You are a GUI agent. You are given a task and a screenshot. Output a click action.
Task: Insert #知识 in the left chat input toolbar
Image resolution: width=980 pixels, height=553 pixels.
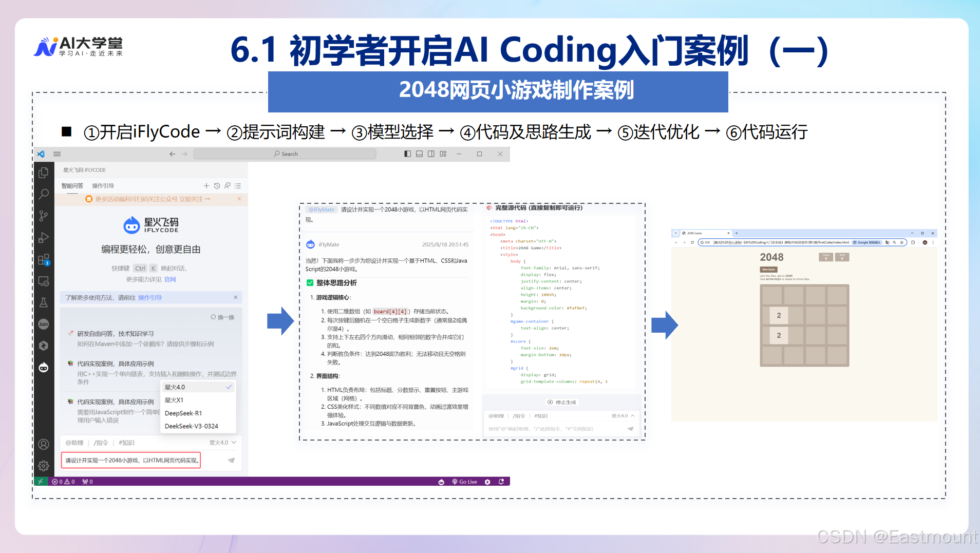(x=126, y=443)
